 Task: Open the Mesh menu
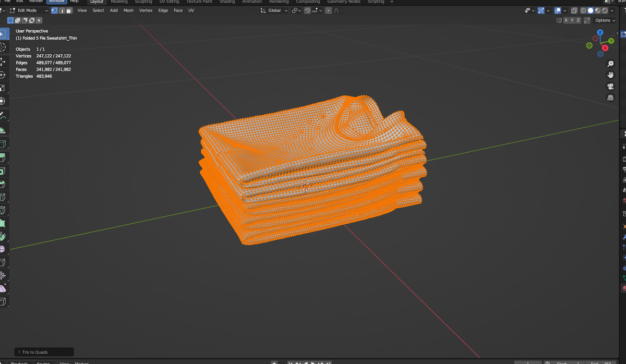[128, 10]
